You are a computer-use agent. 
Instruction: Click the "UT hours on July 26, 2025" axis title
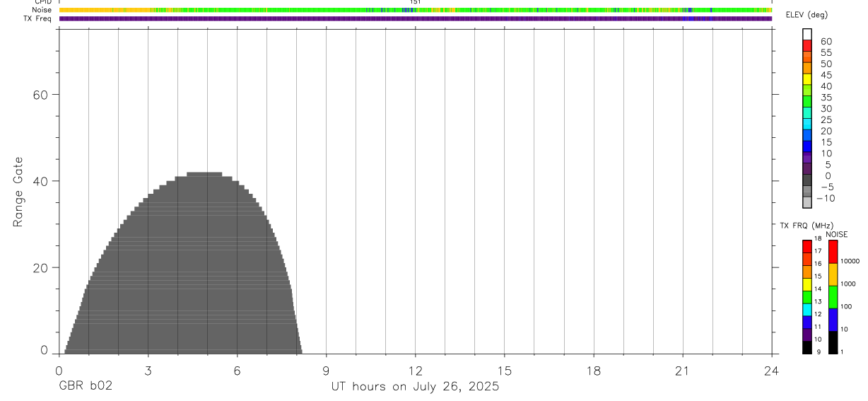[415, 387]
